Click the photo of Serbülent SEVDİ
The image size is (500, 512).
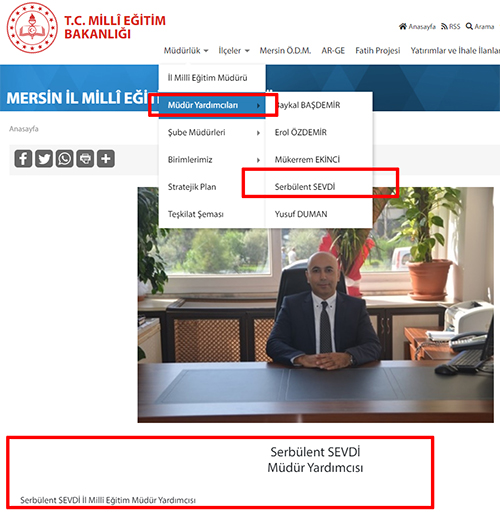pos(316,305)
